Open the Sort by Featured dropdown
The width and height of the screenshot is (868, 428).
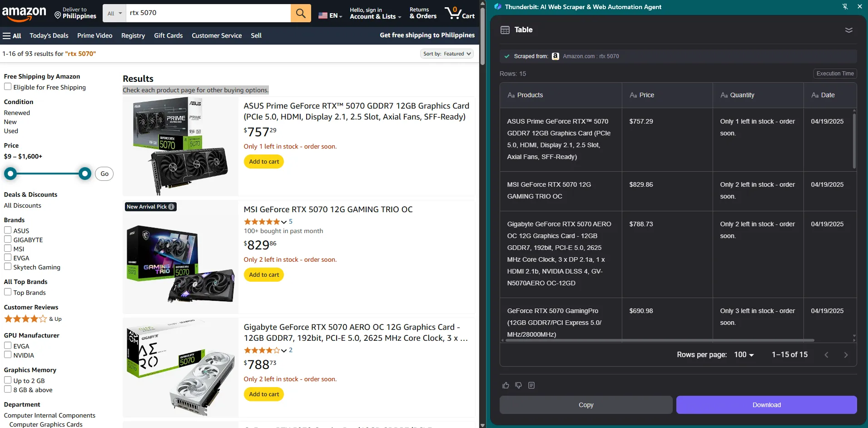tap(447, 54)
